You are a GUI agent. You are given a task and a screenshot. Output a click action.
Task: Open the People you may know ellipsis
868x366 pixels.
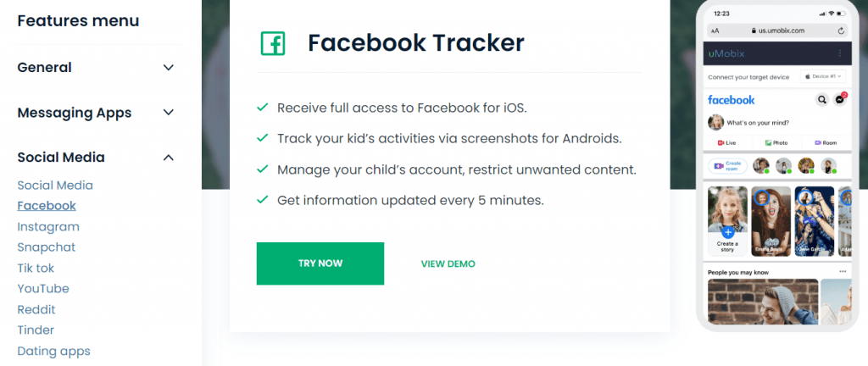pos(843,271)
